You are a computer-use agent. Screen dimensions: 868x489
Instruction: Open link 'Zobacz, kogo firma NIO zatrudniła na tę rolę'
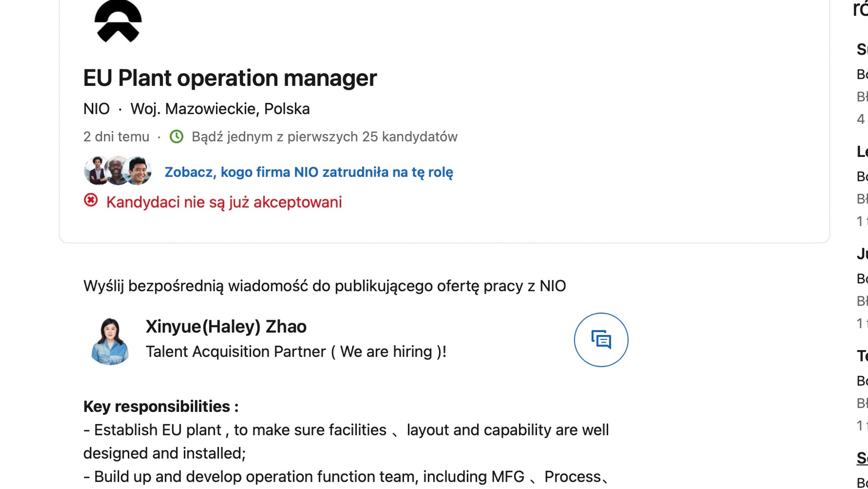(309, 172)
